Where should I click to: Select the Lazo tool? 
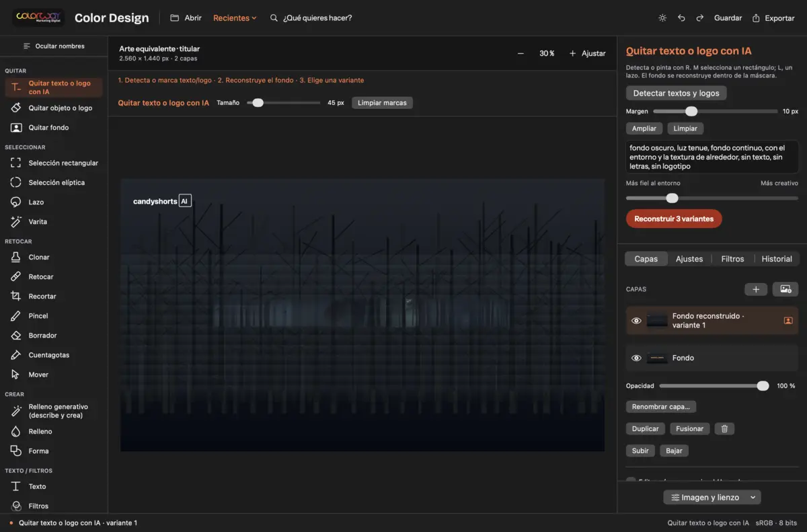click(x=54, y=202)
